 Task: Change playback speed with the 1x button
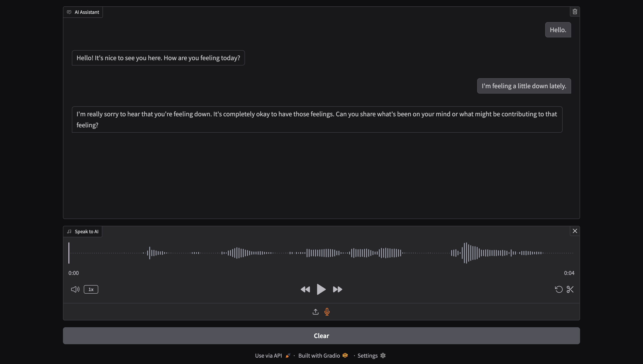[x=91, y=289]
